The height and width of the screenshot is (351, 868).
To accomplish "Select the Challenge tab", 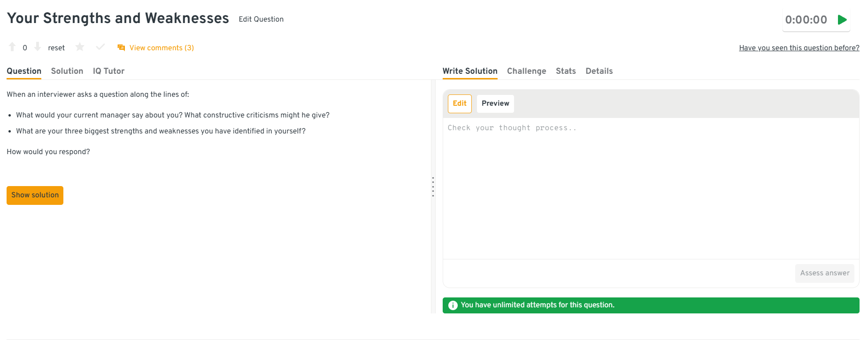I will click(x=526, y=71).
